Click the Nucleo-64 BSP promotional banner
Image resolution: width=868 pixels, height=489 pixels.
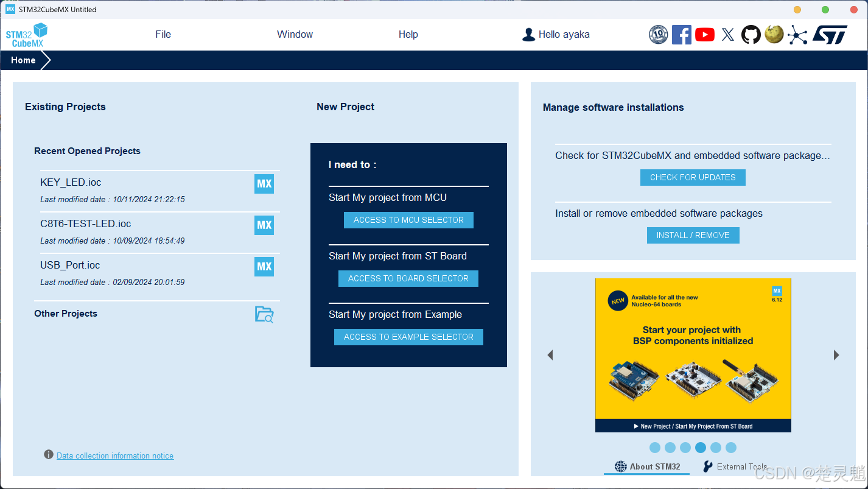pos(693,355)
